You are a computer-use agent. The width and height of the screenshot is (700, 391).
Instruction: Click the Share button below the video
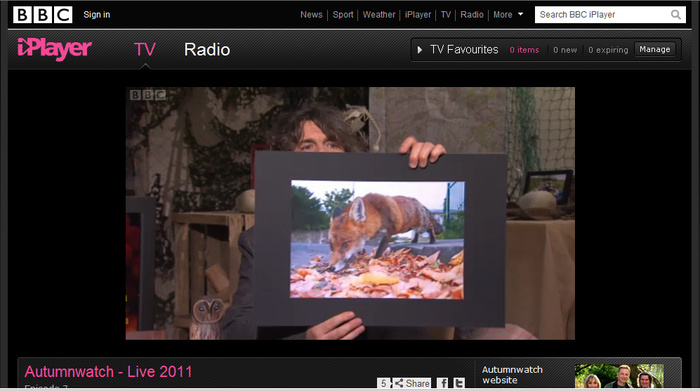[x=412, y=383]
